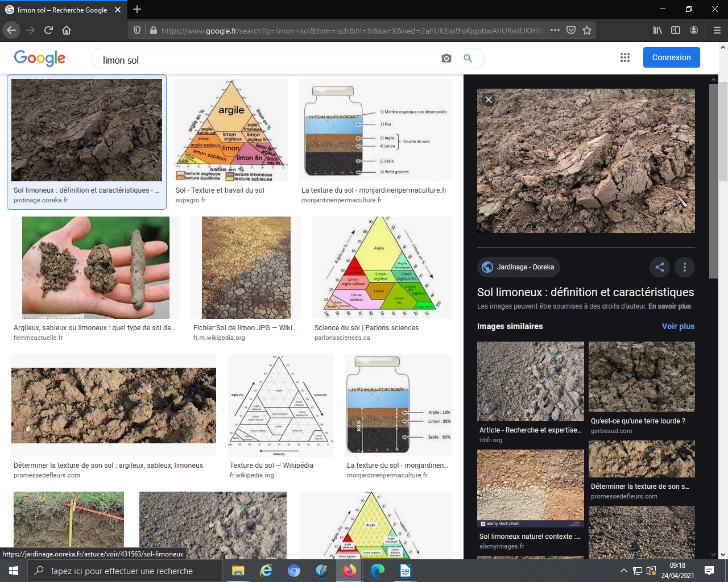Select the argile soil triangle thumbnail from supagro.fr
728x582 pixels.
pos(230,130)
